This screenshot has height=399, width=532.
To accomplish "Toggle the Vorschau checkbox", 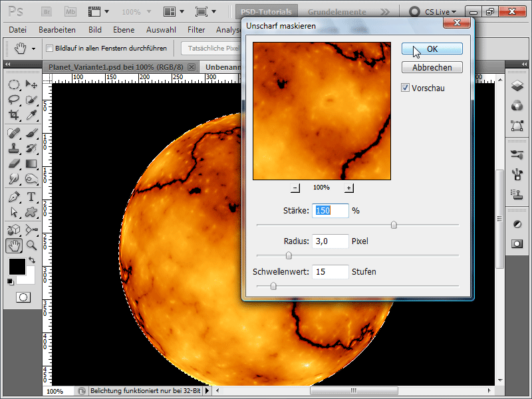I will tap(405, 88).
